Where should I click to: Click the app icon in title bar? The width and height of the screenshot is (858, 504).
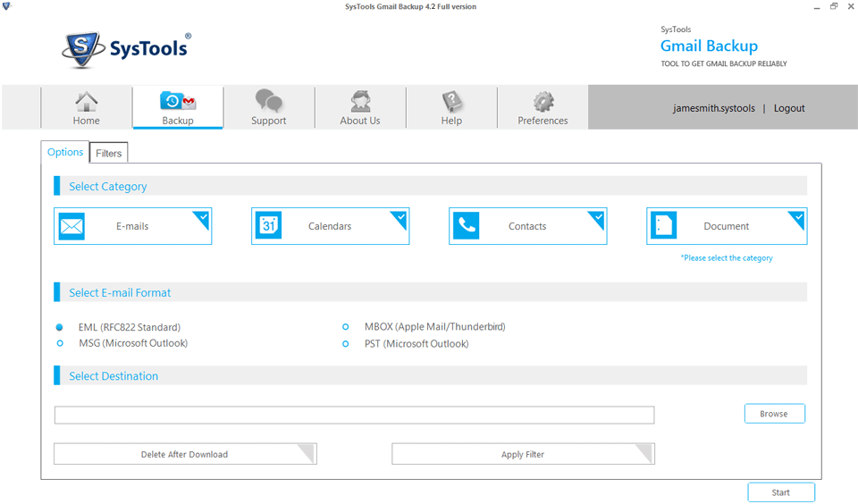[x=6, y=6]
